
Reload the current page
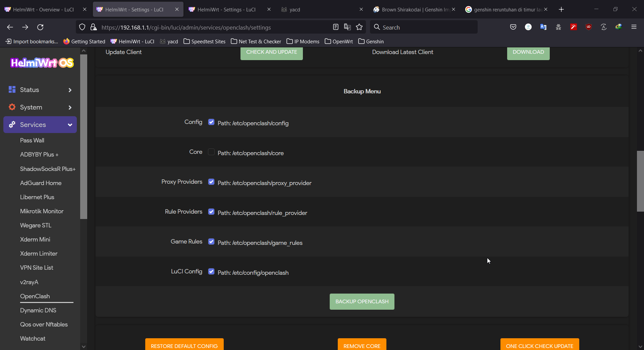point(40,27)
